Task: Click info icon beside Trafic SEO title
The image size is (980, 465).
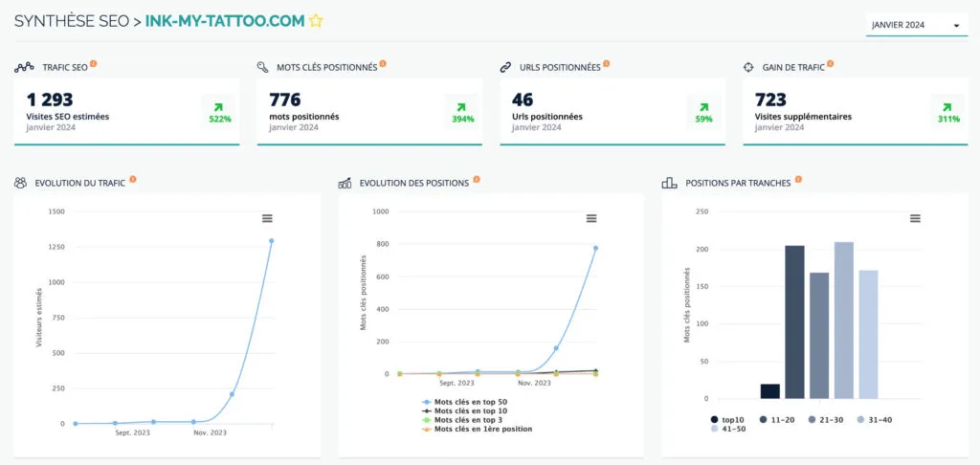Action: tap(93, 64)
